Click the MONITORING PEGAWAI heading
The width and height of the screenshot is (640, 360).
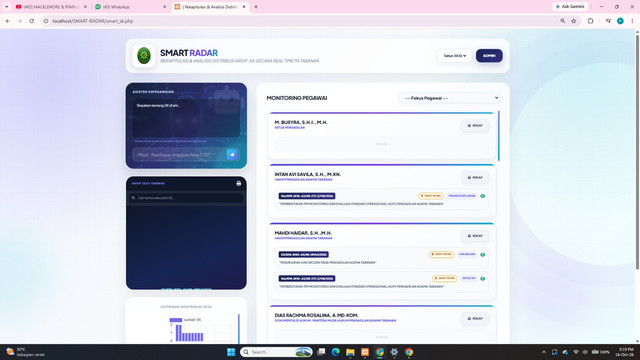297,98
